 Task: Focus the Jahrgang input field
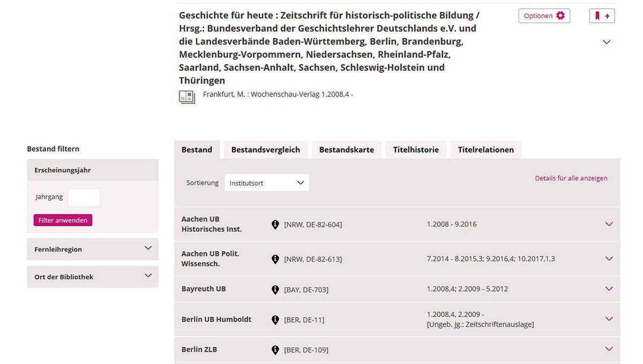coord(84,197)
